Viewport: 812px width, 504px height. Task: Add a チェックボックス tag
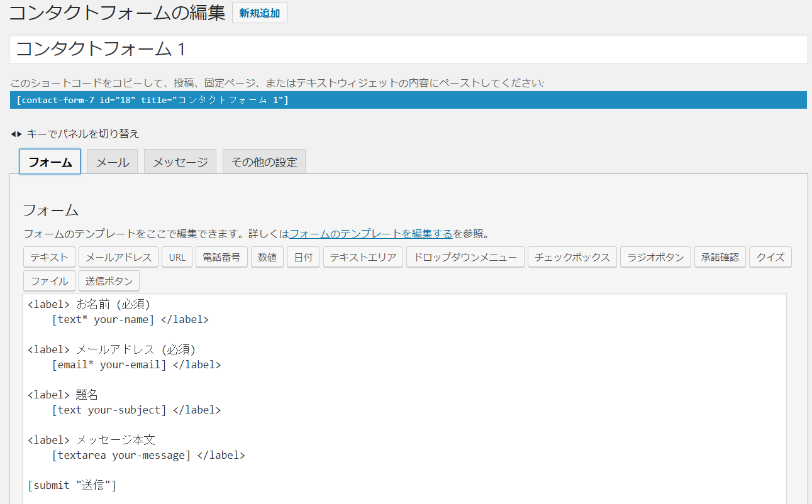(x=572, y=257)
